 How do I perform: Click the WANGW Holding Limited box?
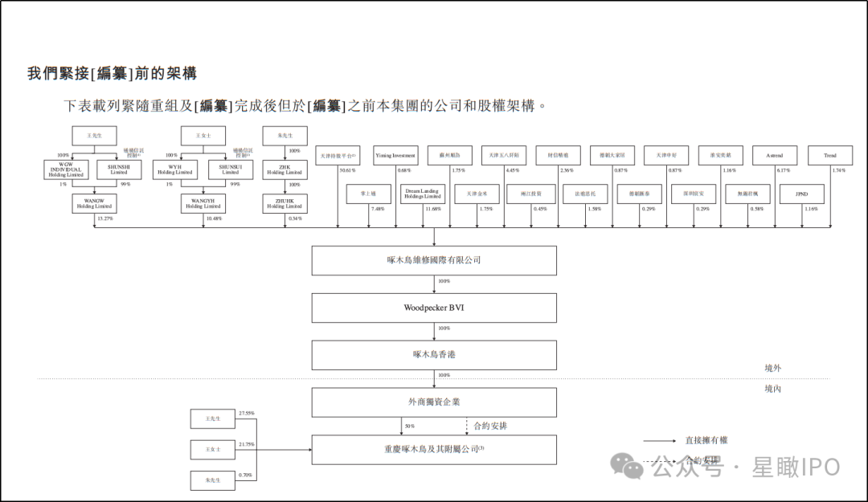pos(94,203)
